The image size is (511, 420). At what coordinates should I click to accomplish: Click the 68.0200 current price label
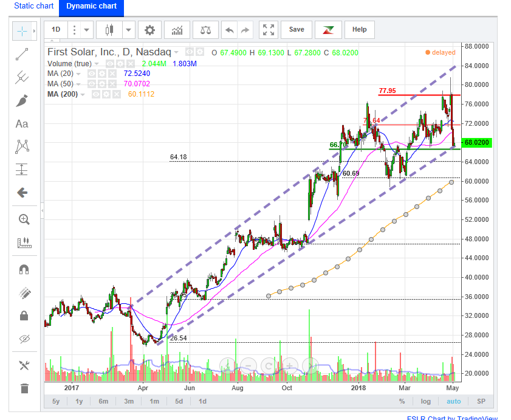(x=477, y=142)
